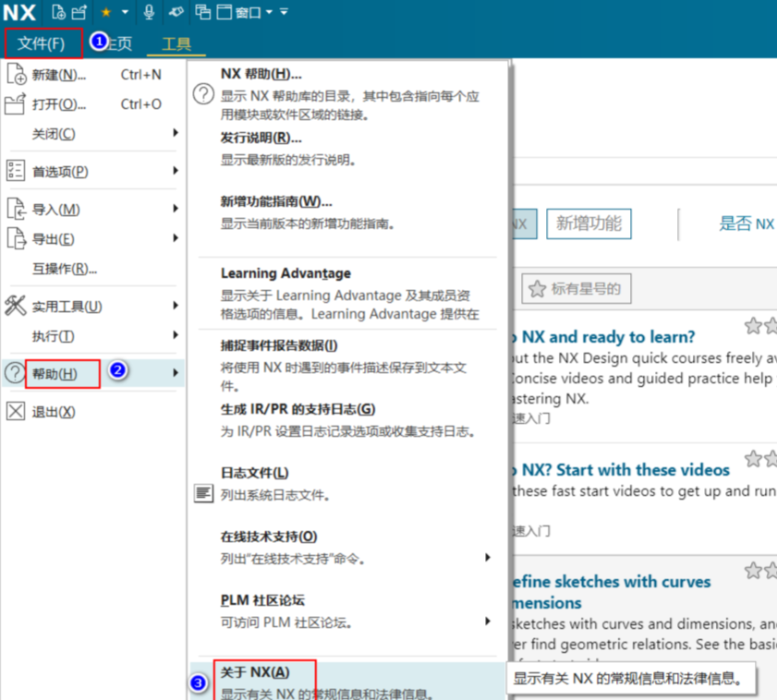Click the 退出 exit X icon

point(16,412)
